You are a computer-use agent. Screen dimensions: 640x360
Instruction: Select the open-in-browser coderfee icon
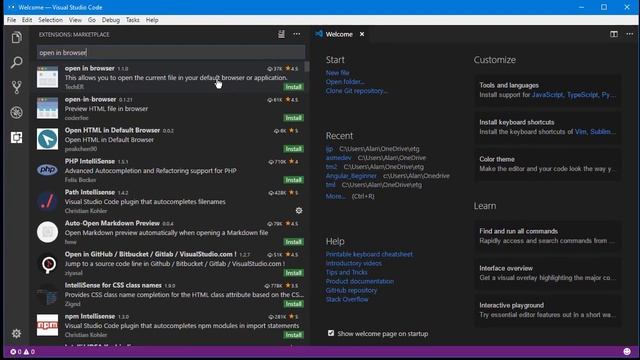point(47,108)
